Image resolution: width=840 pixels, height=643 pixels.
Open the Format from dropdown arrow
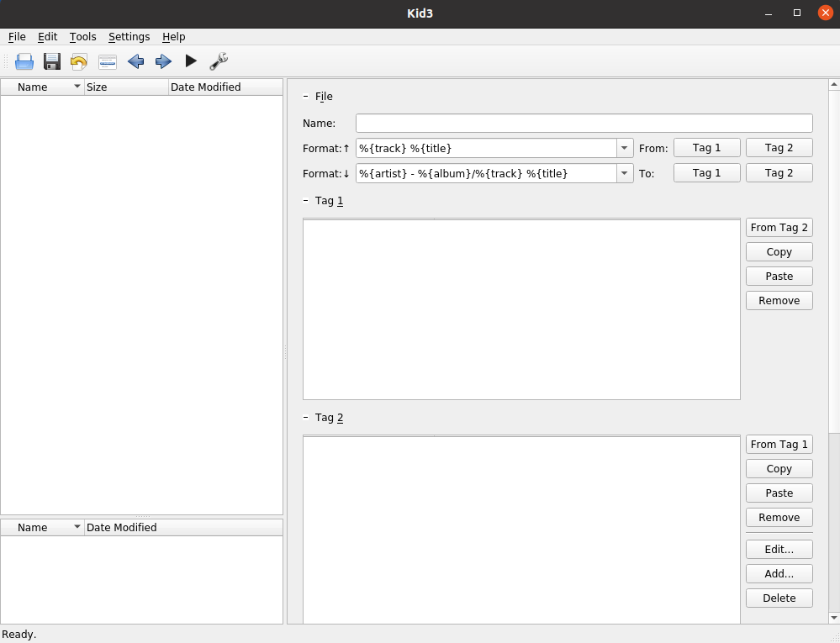[x=624, y=147]
